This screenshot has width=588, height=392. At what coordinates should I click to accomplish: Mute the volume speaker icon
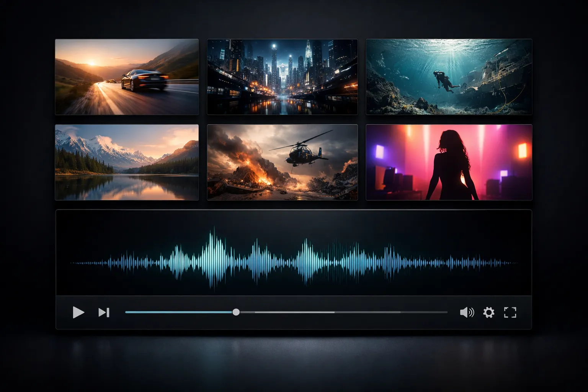pos(467,312)
